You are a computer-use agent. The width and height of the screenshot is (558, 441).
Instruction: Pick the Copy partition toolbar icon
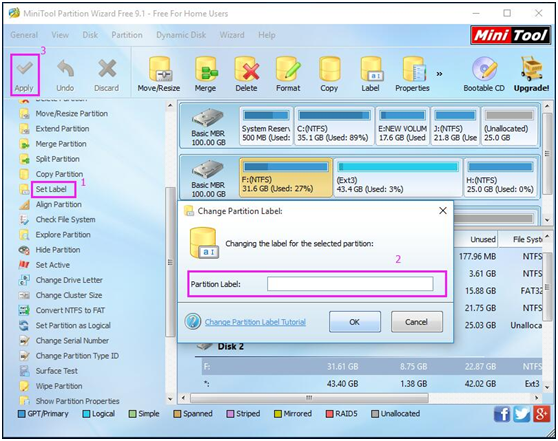coord(329,75)
